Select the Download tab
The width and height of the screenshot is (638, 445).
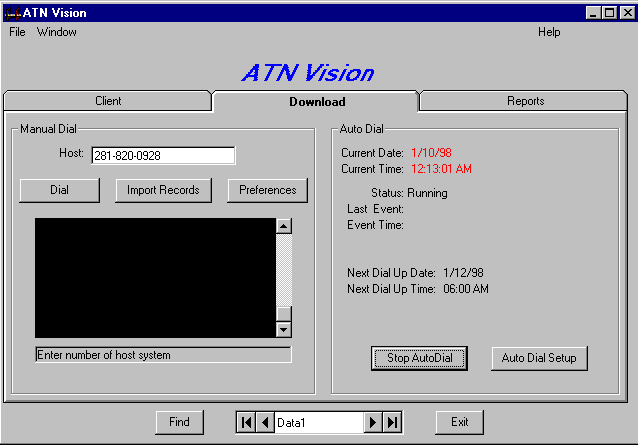pyautogui.click(x=317, y=102)
